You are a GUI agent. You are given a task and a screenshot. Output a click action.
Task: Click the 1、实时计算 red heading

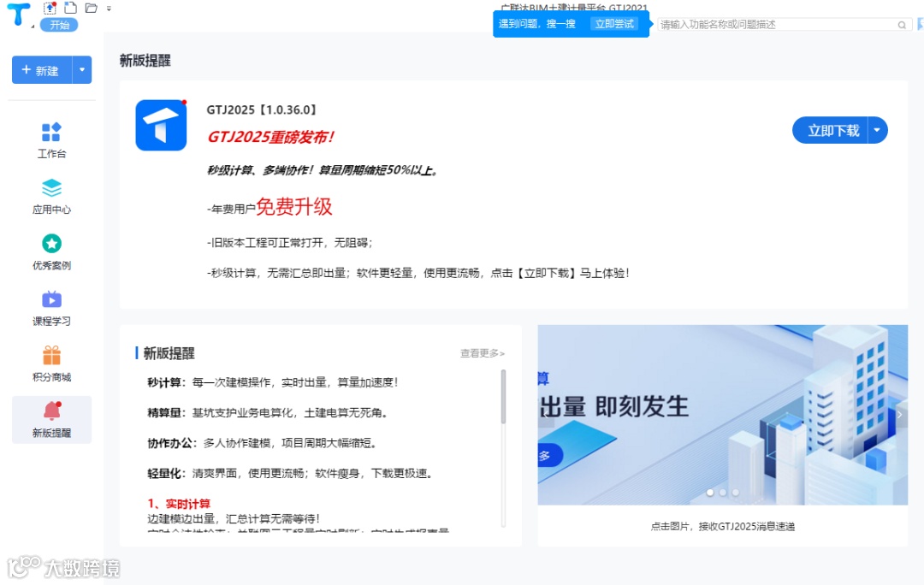(179, 504)
